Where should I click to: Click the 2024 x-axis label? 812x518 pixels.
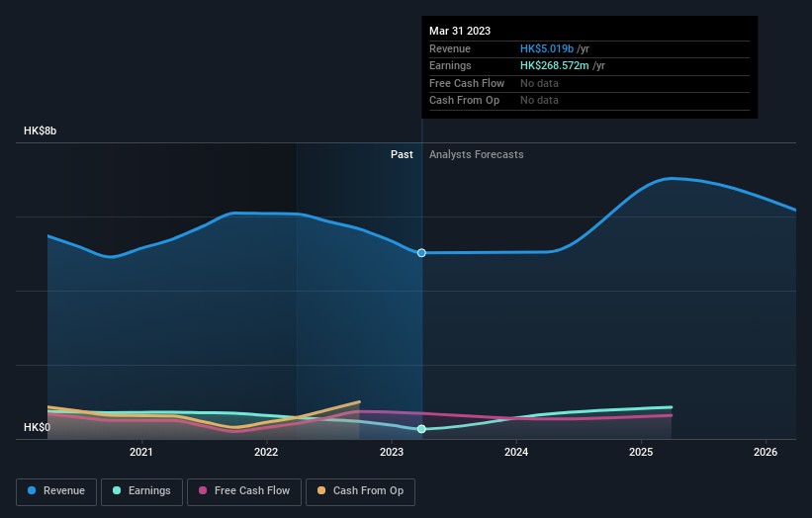516,452
